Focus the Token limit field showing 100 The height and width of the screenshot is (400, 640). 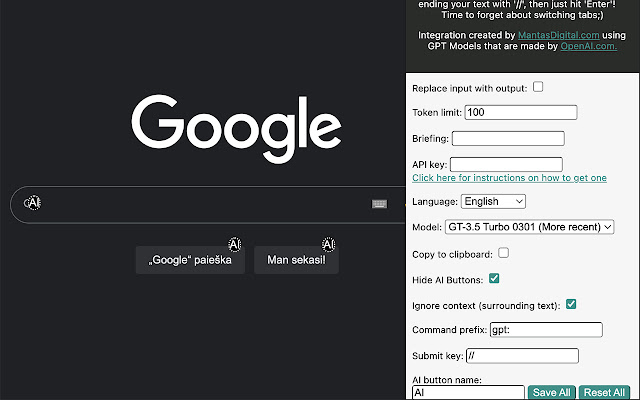pos(521,112)
